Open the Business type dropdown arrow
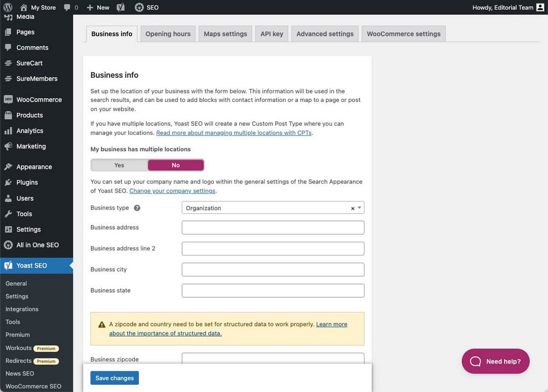548x392 pixels. [x=359, y=208]
